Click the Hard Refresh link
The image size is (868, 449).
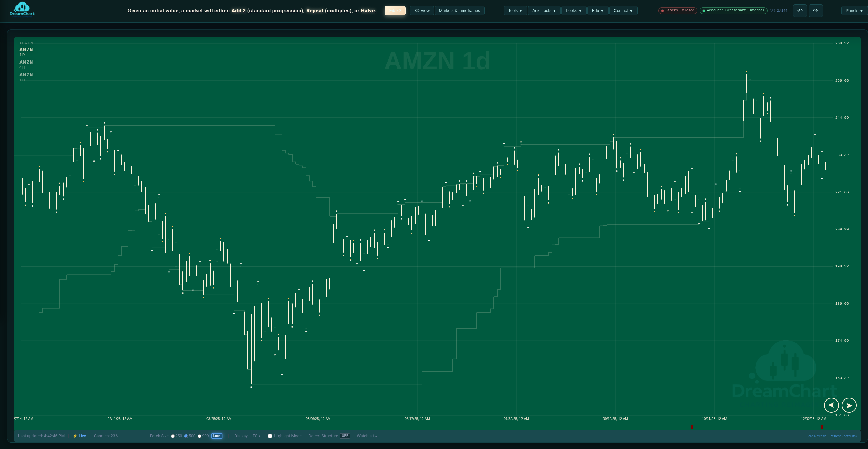click(816, 436)
